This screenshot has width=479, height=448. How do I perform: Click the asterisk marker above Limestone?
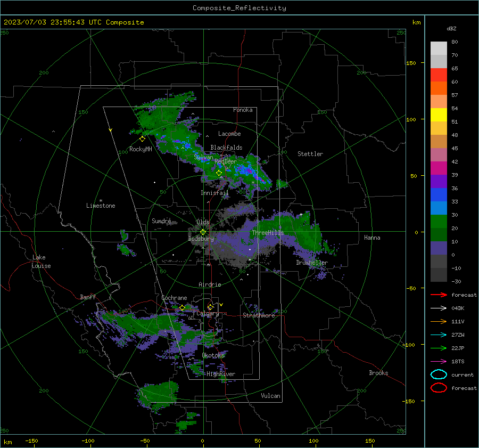(x=101, y=201)
